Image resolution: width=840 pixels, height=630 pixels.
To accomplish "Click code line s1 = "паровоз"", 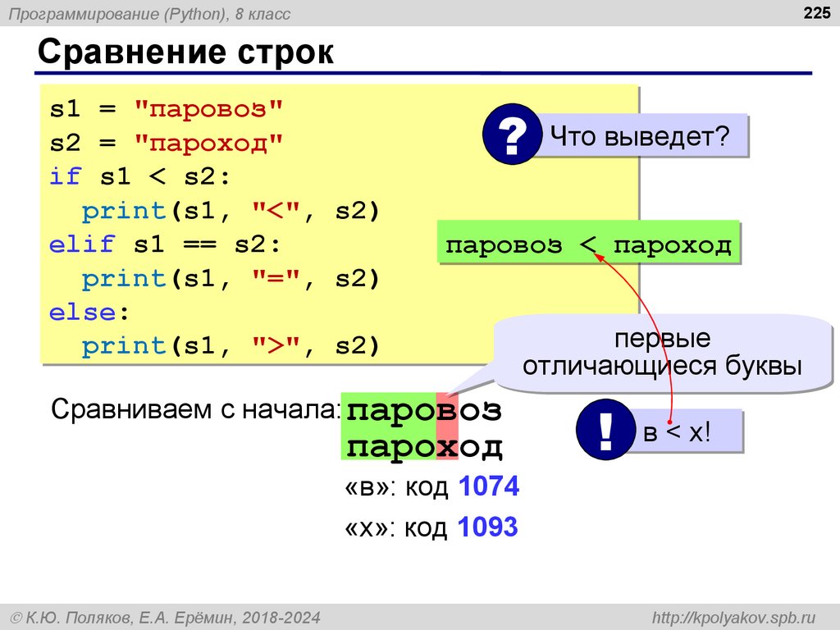I will [x=166, y=109].
